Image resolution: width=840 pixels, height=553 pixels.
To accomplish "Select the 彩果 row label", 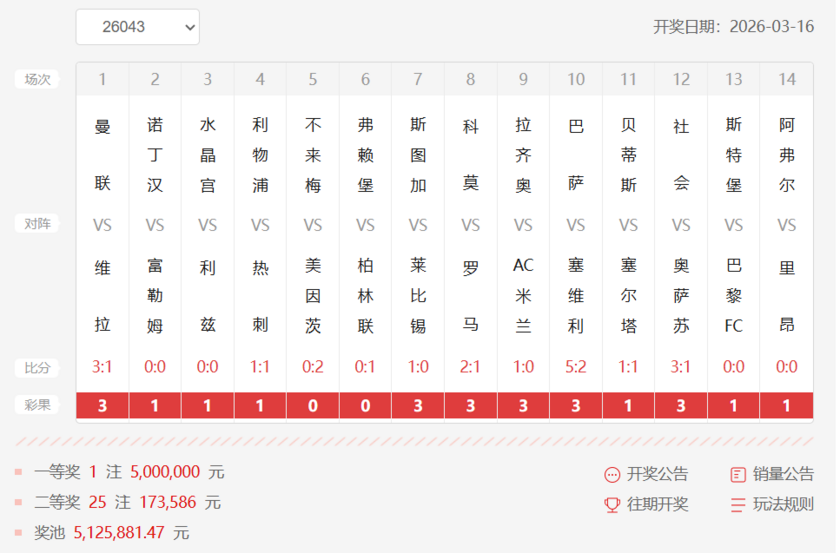I will pyautogui.click(x=37, y=405).
